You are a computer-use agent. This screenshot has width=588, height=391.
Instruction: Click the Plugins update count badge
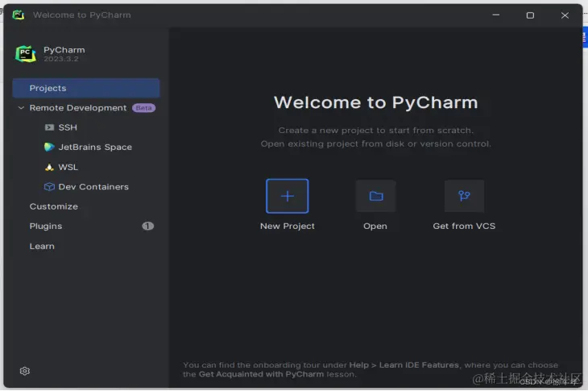click(147, 226)
